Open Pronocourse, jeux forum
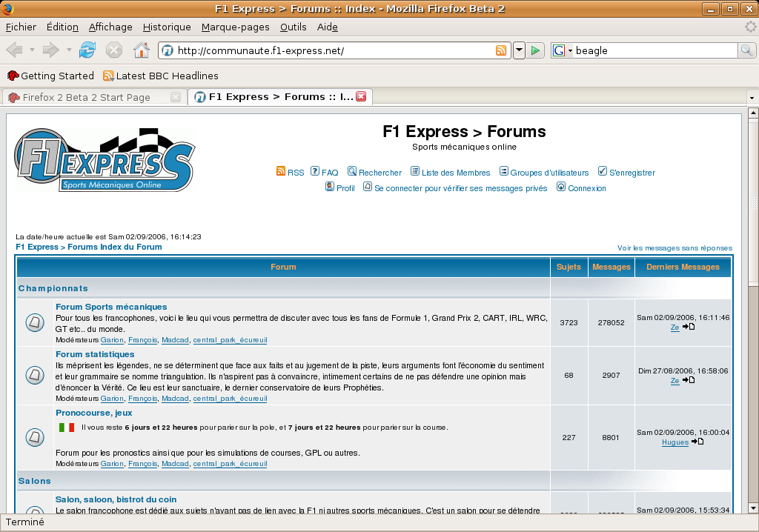This screenshot has height=532, width=759. coord(94,413)
